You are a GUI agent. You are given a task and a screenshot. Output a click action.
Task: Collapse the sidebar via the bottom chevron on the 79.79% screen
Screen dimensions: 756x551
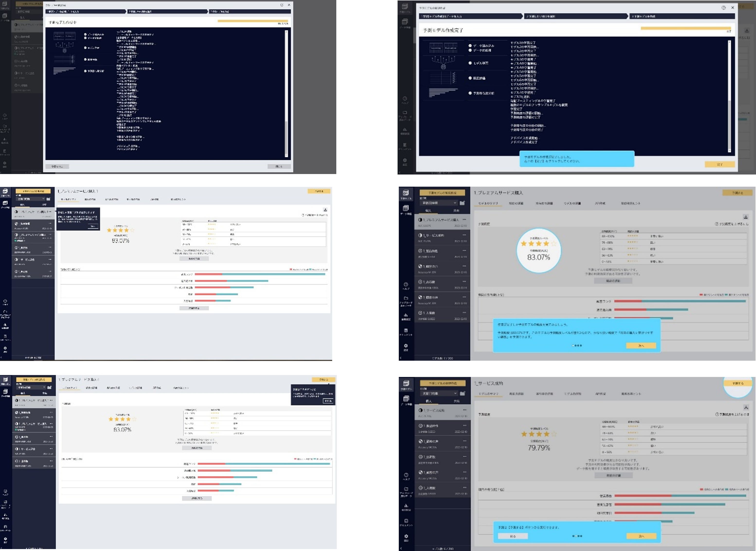point(401,548)
